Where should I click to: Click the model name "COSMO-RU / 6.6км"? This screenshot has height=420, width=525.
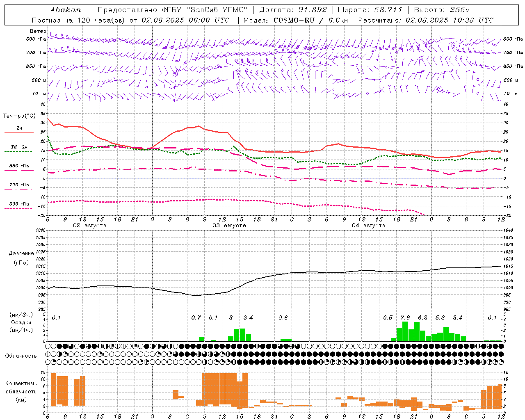(310, 20)
